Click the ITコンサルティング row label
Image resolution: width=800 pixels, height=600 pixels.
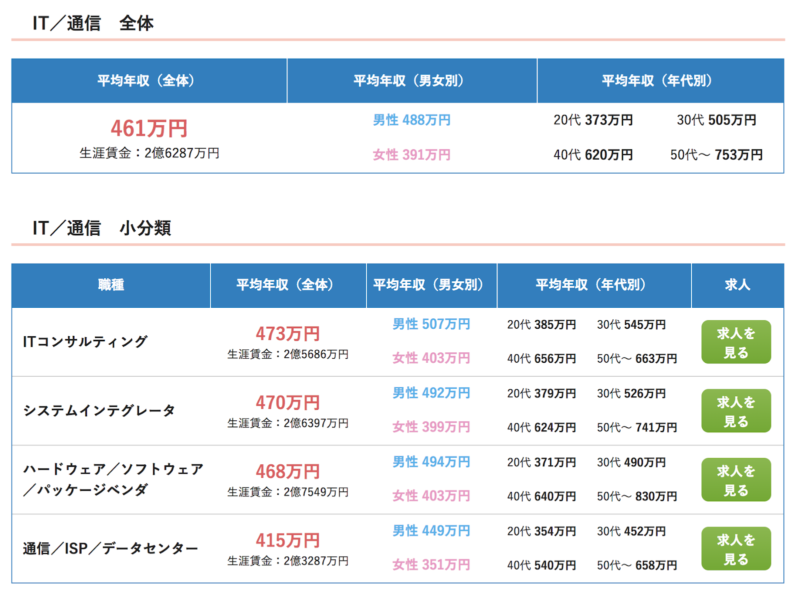point(85,342)
